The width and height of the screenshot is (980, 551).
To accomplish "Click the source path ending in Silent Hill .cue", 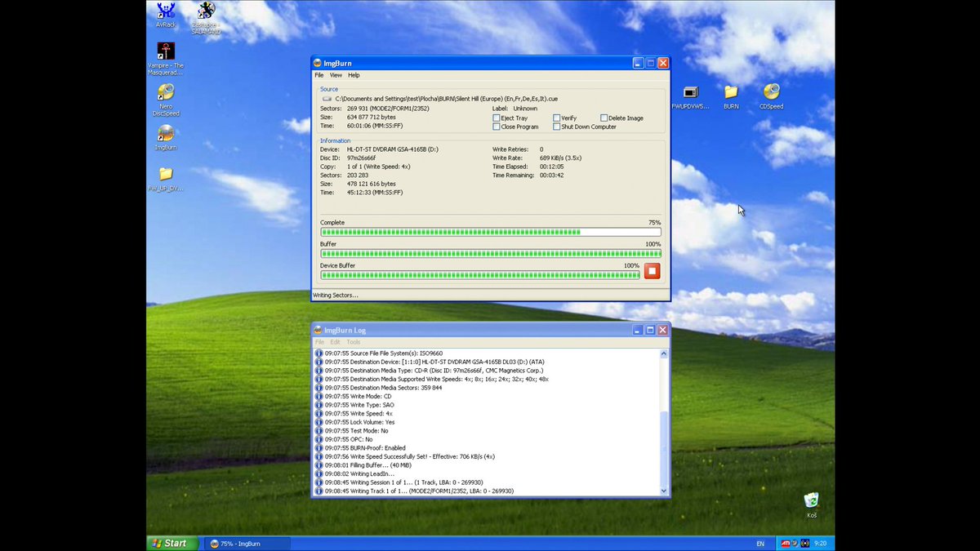I will pos(447,99).
